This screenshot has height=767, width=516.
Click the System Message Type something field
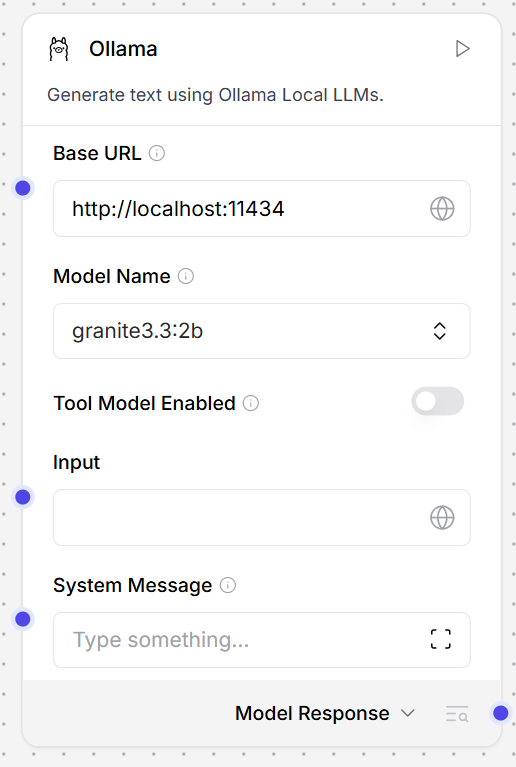coord(262,640)
